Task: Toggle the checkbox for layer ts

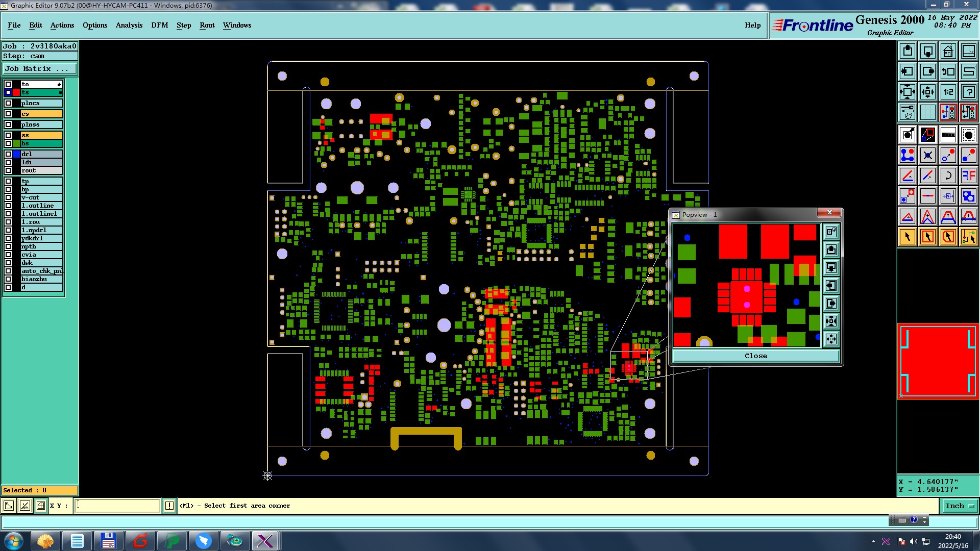Action: [8, 92]
